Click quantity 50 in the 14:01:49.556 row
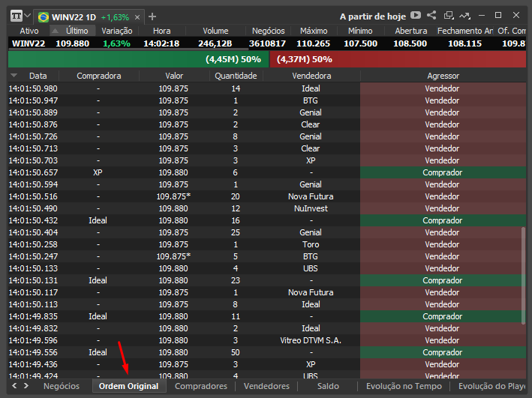Screen dimensions: 532x398 [x=236, y=352]
